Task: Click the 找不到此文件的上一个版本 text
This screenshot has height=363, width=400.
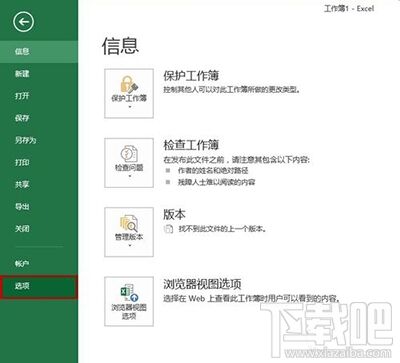Action: point(222,229)
